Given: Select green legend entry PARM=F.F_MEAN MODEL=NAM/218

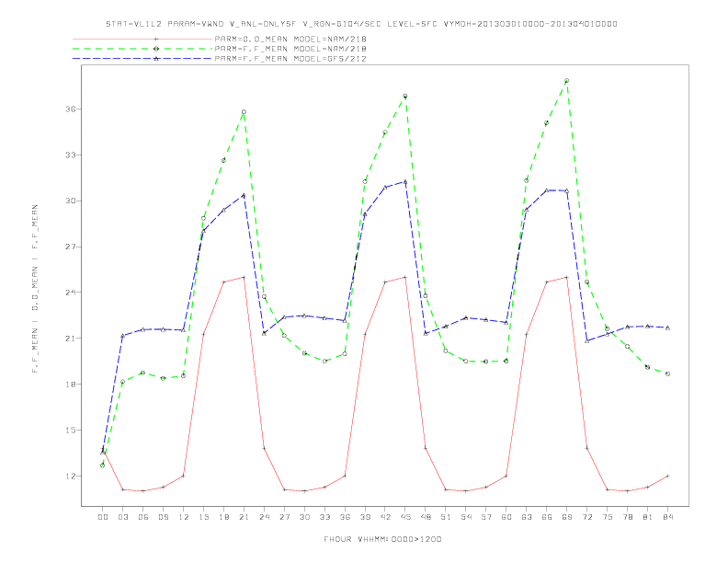Looking at the screenshot, I should [290, 49].
